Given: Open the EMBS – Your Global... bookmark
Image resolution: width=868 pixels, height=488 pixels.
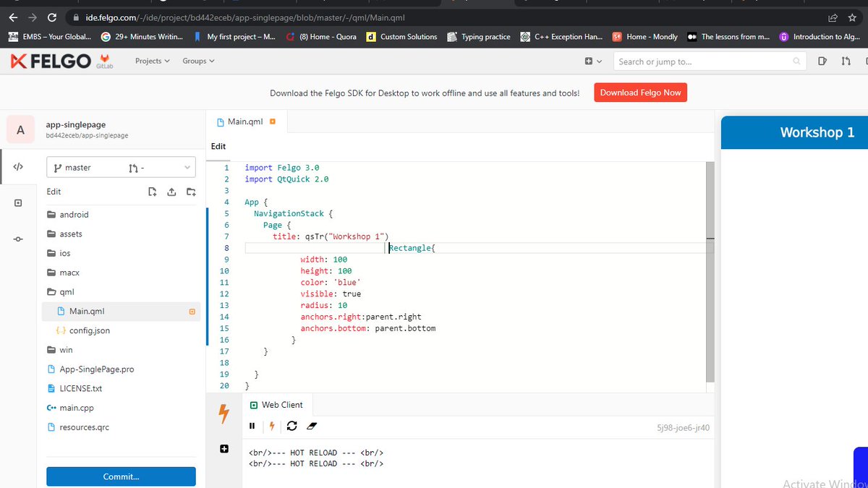Looking at the screenshot, I should click(50, 37).
